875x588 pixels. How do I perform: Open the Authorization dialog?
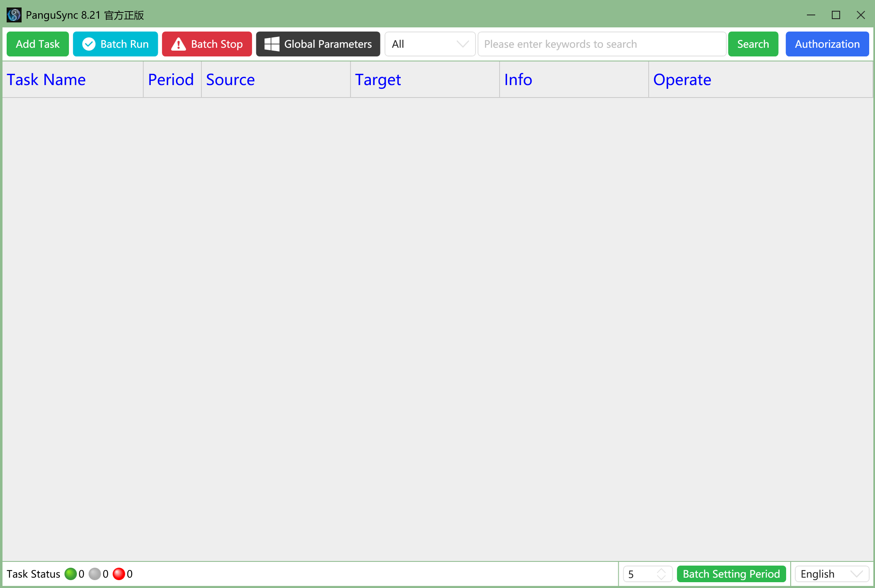tap(827, 44)
